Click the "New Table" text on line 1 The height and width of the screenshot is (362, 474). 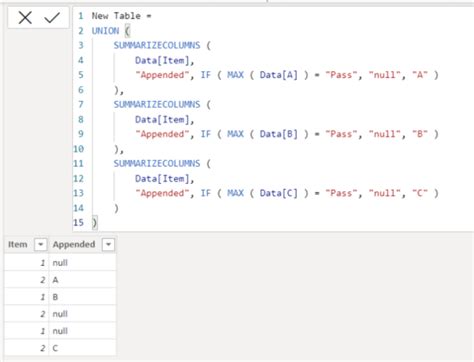click(x=116, y=16)
